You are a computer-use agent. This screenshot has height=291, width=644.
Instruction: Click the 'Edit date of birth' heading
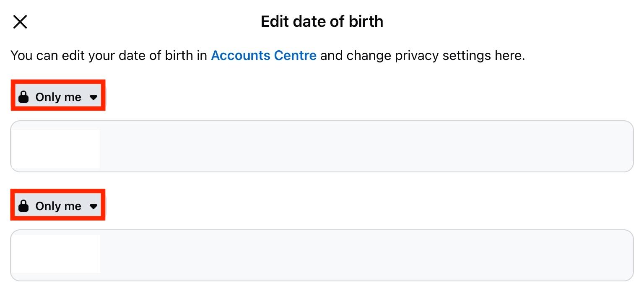(322, 21)
